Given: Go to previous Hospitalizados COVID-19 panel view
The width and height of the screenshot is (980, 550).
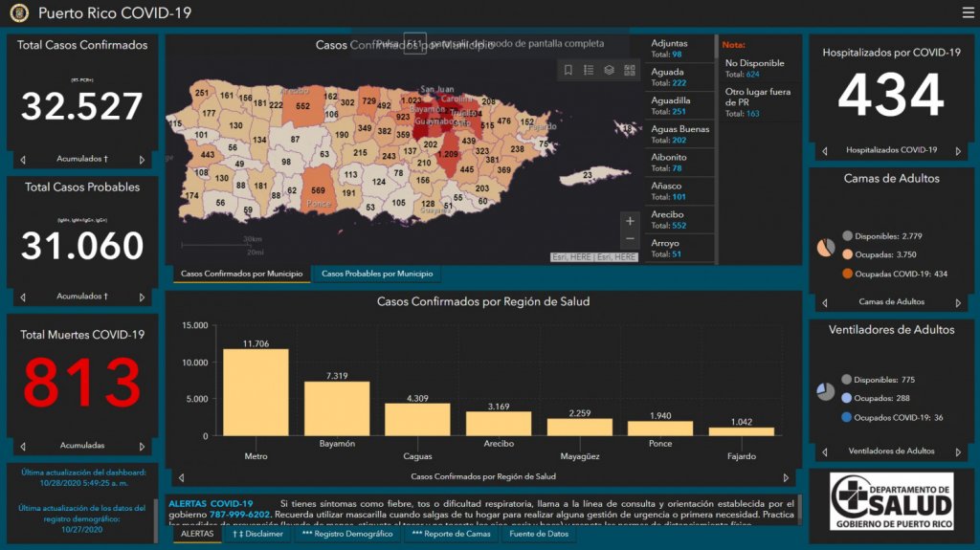Looking at the screenshot, I should 825,151.
